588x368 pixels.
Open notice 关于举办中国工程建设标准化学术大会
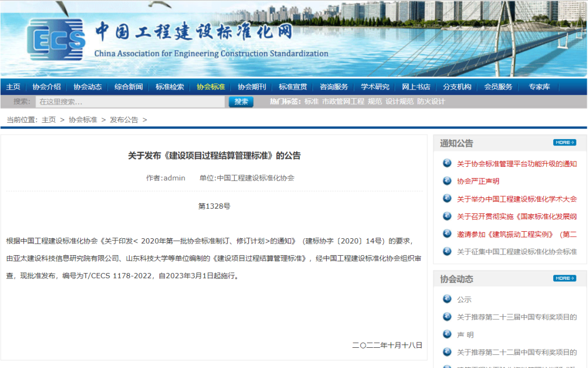[516, 199]
